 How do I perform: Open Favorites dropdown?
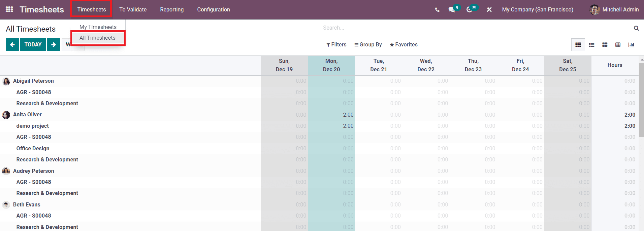pos(404,45)
